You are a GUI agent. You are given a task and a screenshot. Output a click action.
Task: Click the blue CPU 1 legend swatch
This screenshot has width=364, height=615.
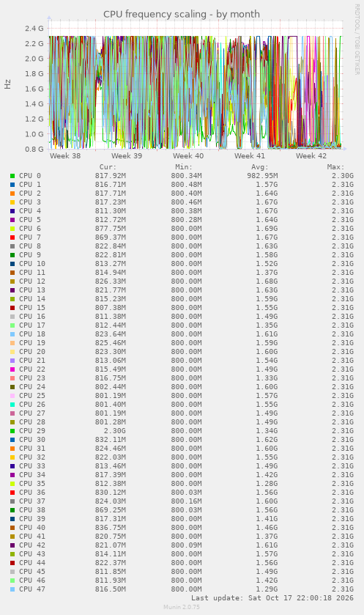[12, 184]
